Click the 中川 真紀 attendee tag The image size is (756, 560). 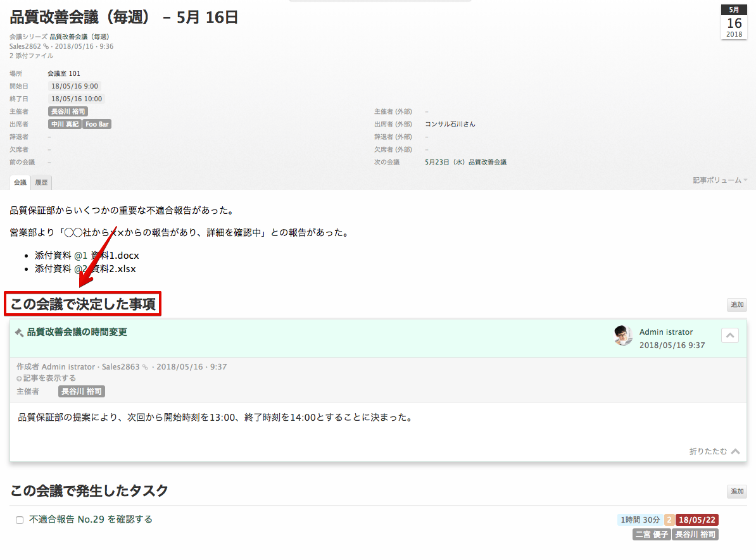coord(65,125)
